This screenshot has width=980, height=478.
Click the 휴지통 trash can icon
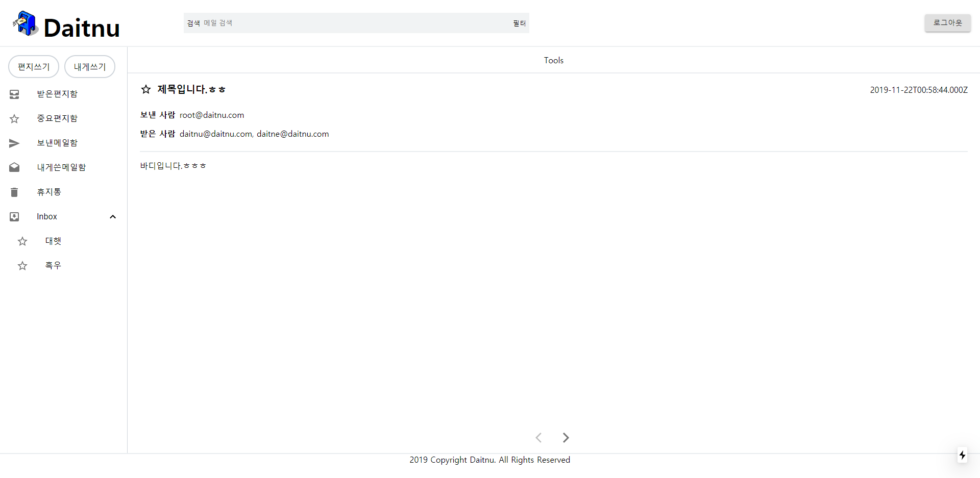click(x=14, y=192)
